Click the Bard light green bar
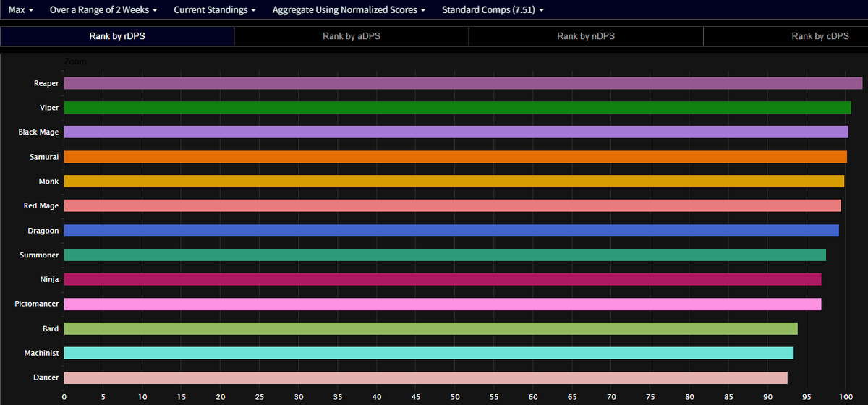868x405 pixels. [431, 329]
